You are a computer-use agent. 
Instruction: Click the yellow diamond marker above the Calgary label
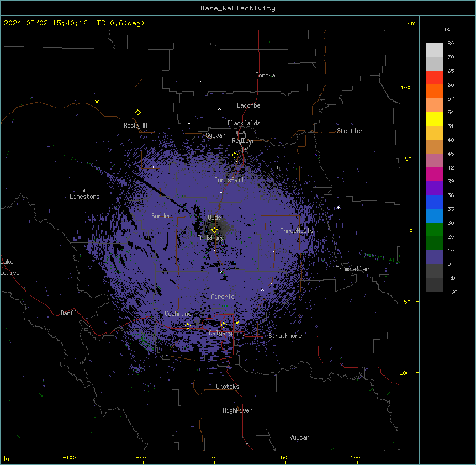(224, 325)
